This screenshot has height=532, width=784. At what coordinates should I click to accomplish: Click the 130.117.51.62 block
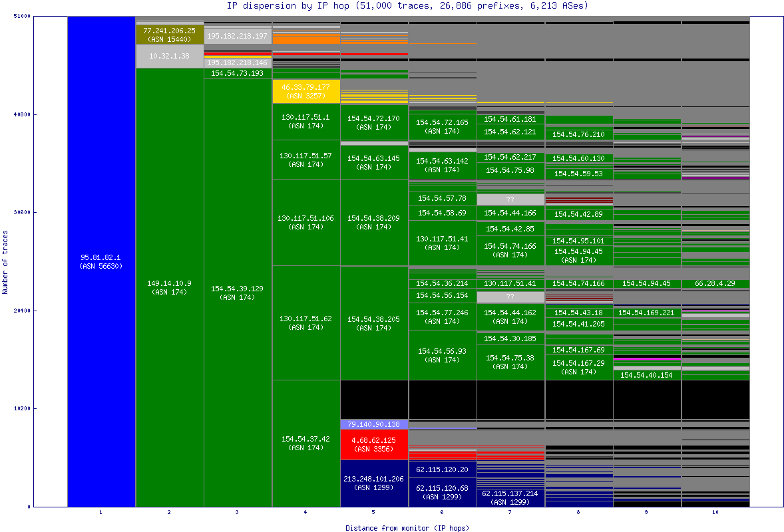coord(306,323)
